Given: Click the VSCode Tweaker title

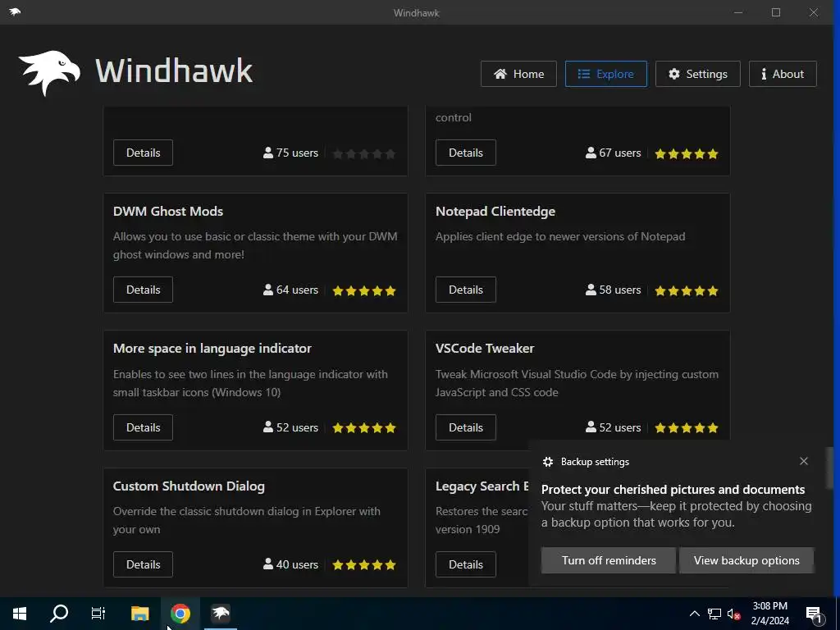Looking at the screenshot, I should [485, 348].
